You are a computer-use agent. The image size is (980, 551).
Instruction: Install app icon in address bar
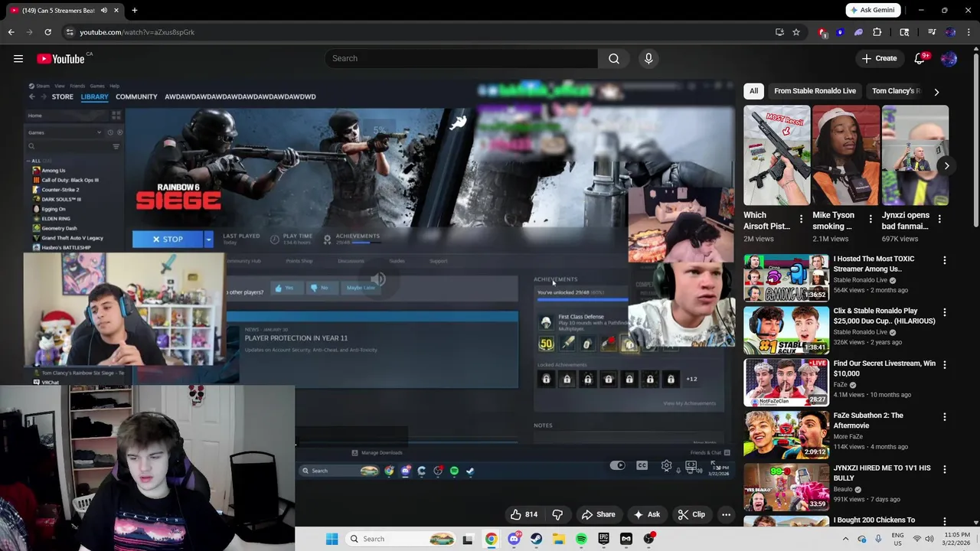pyautogui.click(x=779, y=32)
